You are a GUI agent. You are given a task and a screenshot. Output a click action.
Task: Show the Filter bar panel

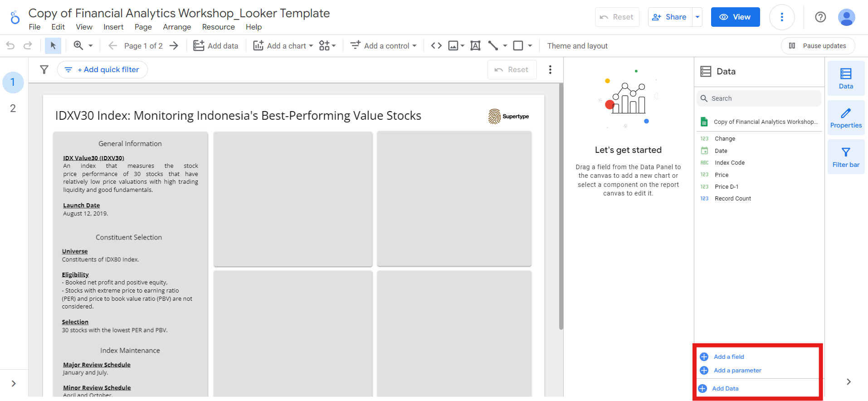(845, 156)
